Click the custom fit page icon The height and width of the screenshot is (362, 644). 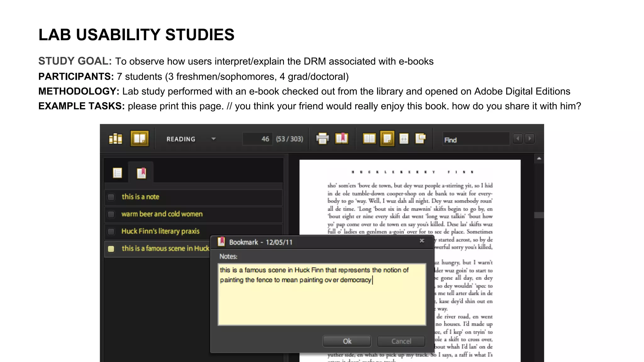420,138
